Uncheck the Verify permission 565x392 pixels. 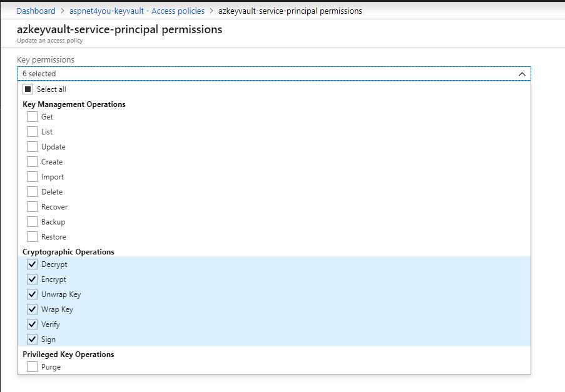[x=33, y=324]
